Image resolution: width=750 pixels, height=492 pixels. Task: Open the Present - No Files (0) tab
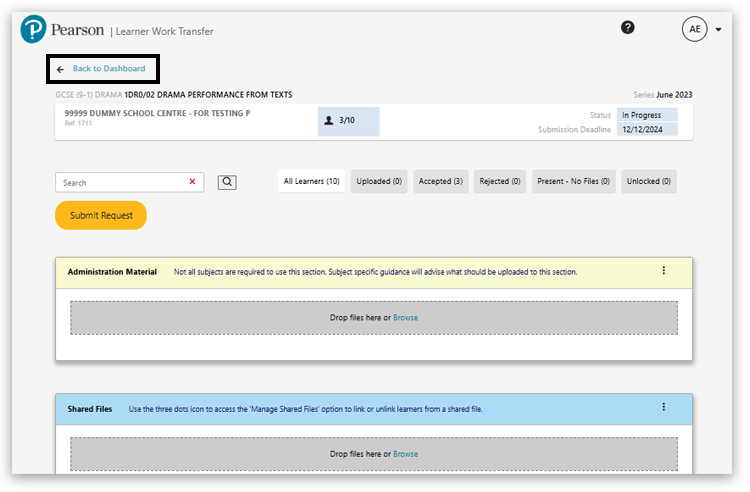point(573,181)
